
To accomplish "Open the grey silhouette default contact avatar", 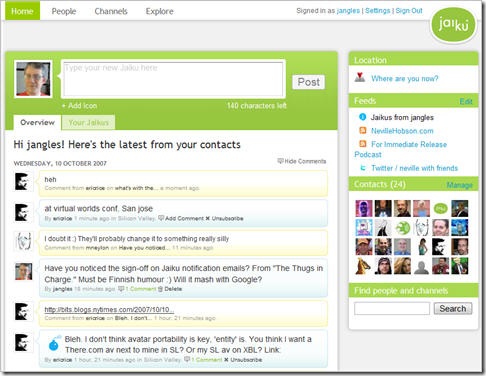I will tap(421, 266).
